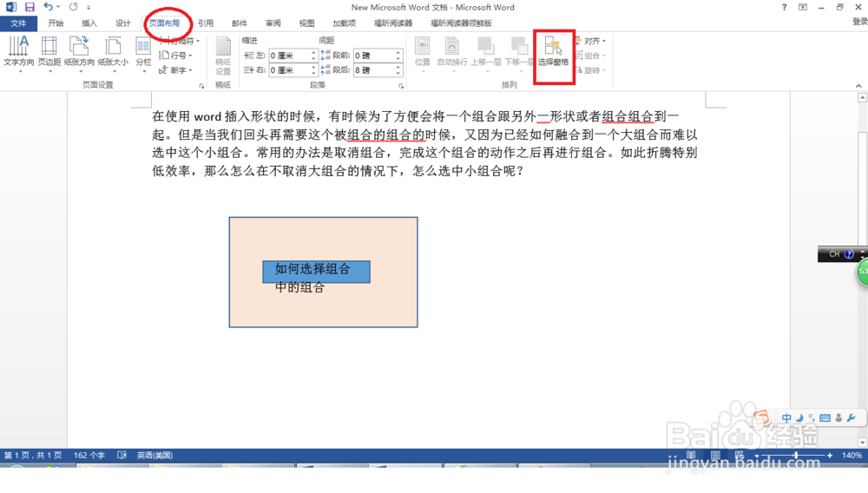Click the Save icon in quick access toolbar
The width and height of the screenshot is (868, 493).
click(x=30, y=7)
